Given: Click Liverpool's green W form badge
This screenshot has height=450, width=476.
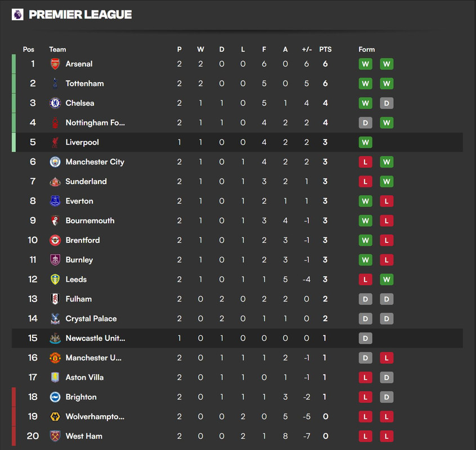Looking at the screenshot, I should pyautogui.click(x=365, y=142).
